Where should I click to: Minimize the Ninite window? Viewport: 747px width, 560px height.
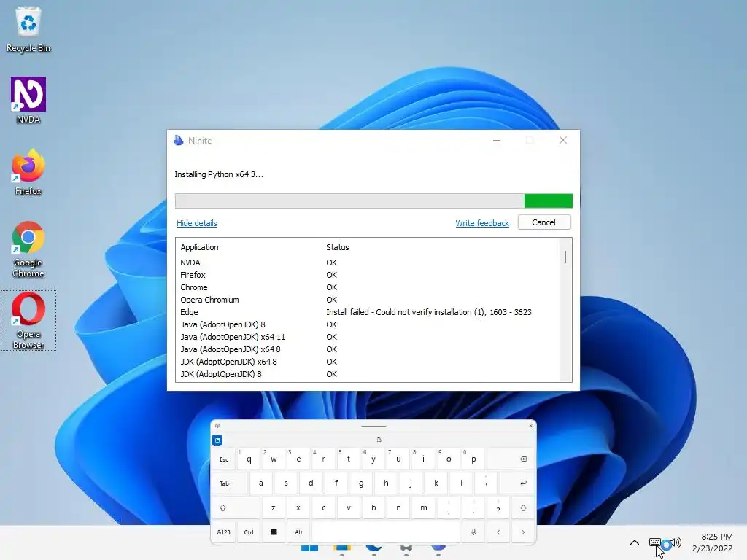click(x=496, y=140)
